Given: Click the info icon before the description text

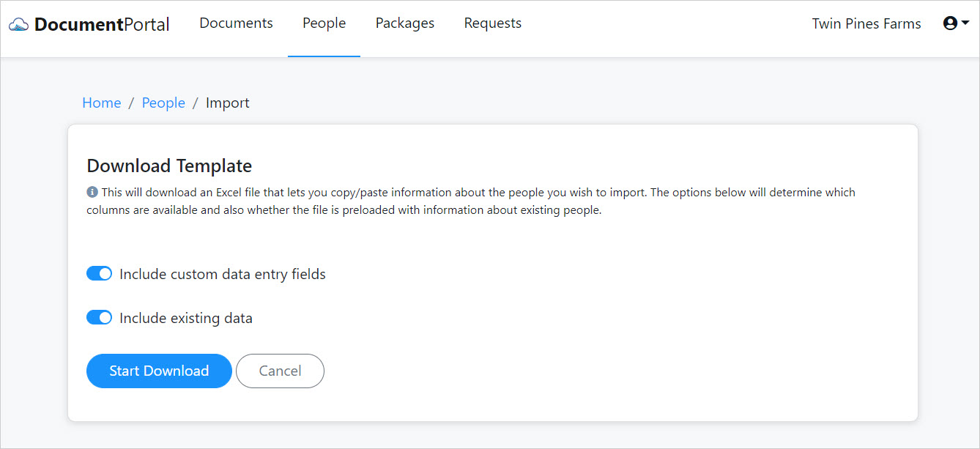Looking at the screenshot, I should click(x=92, y=191).
